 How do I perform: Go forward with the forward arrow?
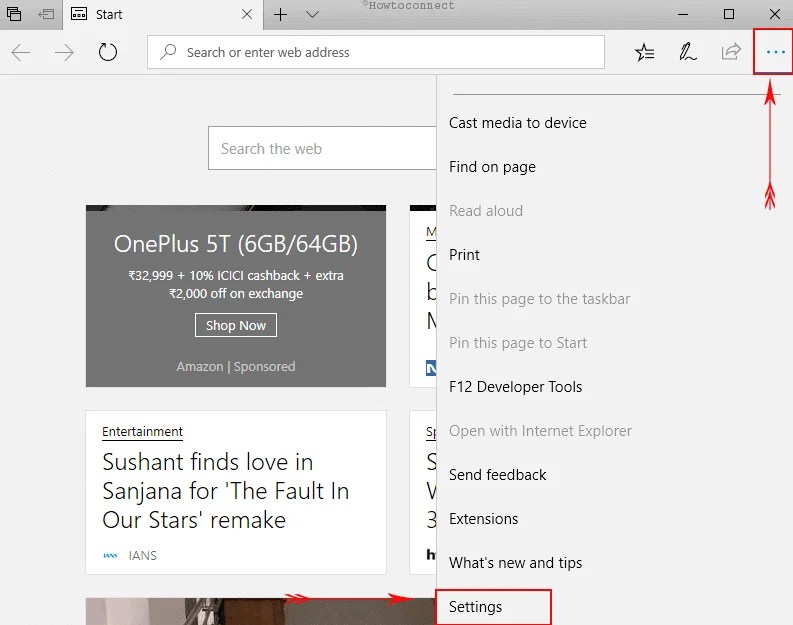click(64, 52)
